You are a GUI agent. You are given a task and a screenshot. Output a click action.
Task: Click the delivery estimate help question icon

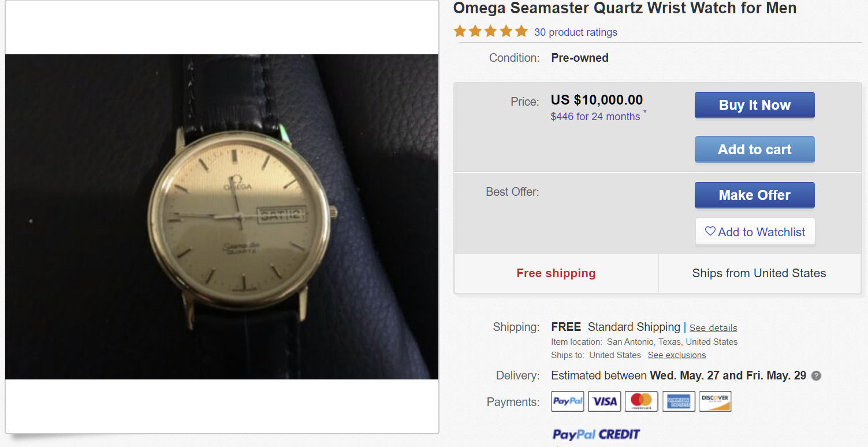point(816,376)
